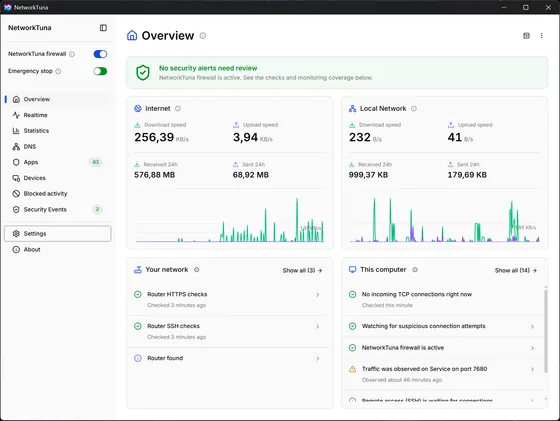The width and height of the screenshot is (560, 421).
Task: Click purple info icon for Router found
Action: (x=138, y=358)
